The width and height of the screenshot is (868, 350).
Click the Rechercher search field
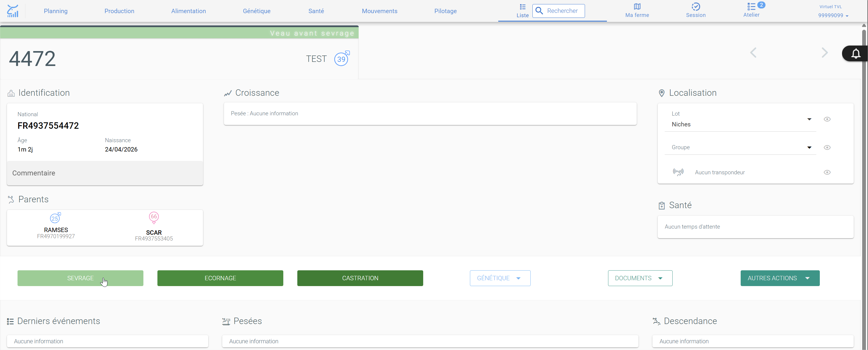[558, 11]
